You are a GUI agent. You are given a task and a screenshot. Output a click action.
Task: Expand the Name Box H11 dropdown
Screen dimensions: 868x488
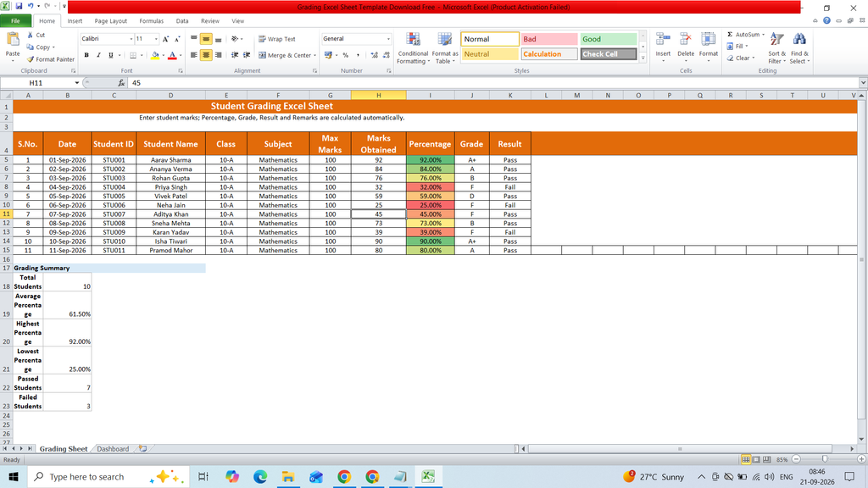pos(76,83)
